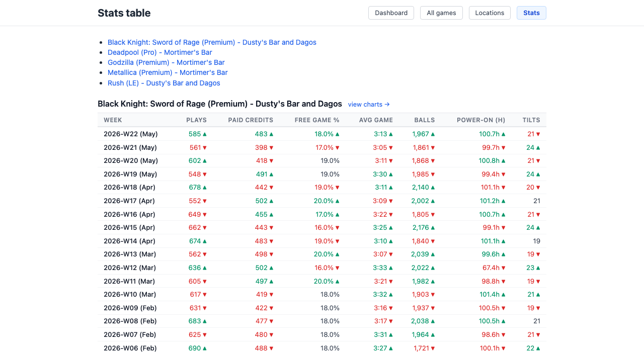Open Black Knight: Sword of Rage link
The image size is (644, 352).
pyautogui.click(x=212, y=42)
